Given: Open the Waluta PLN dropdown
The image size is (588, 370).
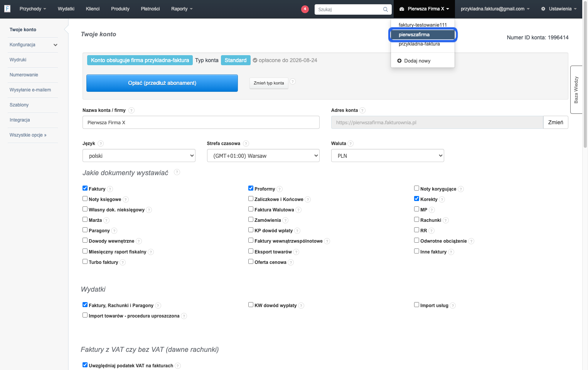Looking at the screenshot, I should pyautogui.click(x=388, y=155).
